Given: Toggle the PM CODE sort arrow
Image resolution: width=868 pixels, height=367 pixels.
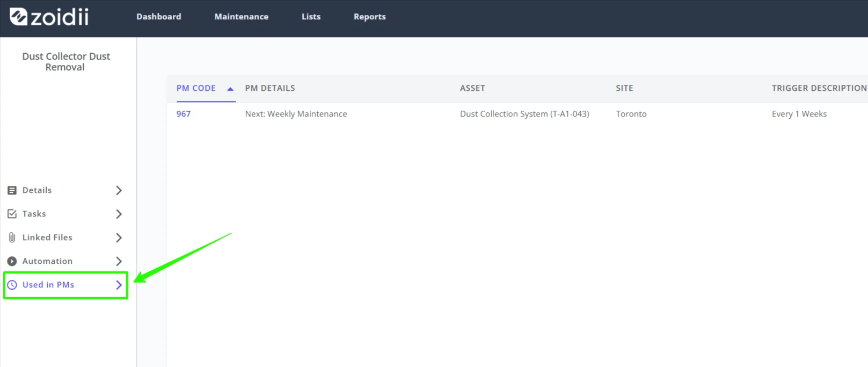Looking at the screenshot, I should [x=230, y=89].
